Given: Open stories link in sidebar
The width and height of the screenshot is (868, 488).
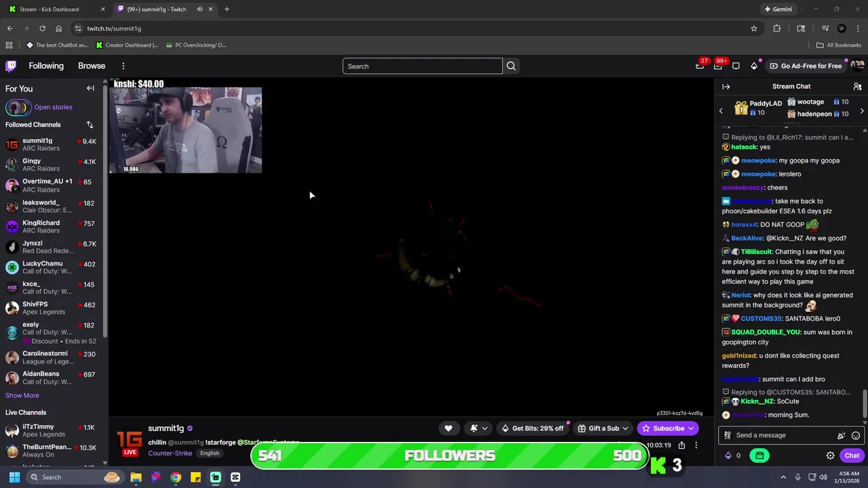Looking at the screenshot, I should pyautogui.click(x=53, y=107).
